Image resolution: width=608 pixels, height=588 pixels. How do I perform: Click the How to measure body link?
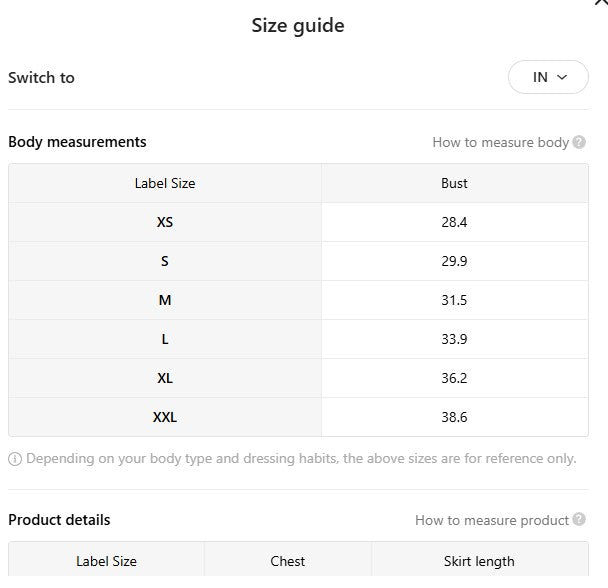[x=500, y=142]
